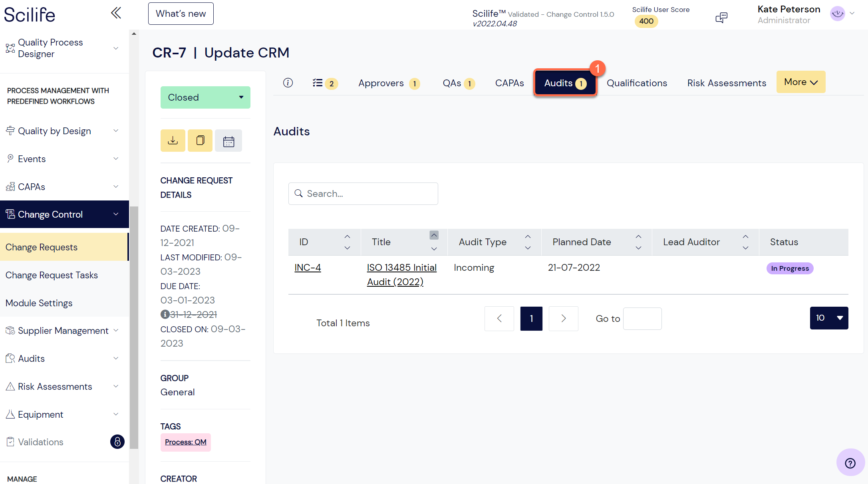Open Qualifications tab
The height and width of the screenshot is (484, 868).
pos(637,83)
